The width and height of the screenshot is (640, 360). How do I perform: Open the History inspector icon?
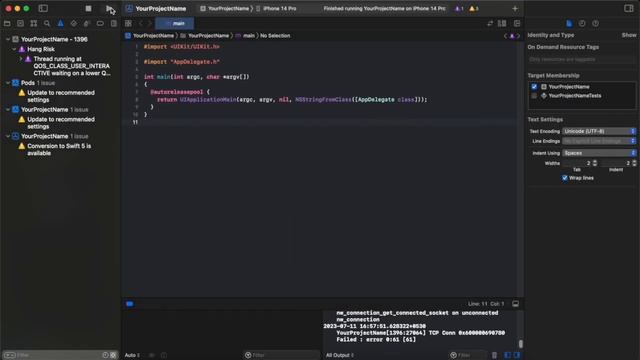(x=582, y=24)
